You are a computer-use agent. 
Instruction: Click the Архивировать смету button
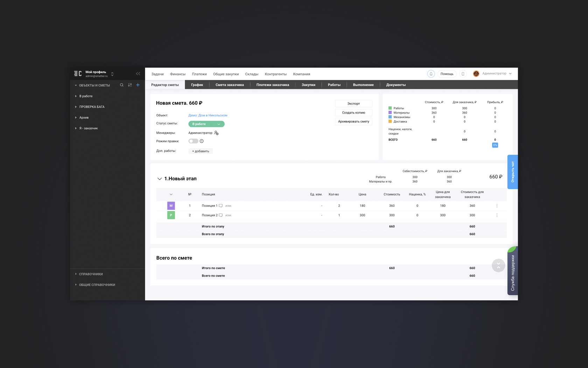353,122
